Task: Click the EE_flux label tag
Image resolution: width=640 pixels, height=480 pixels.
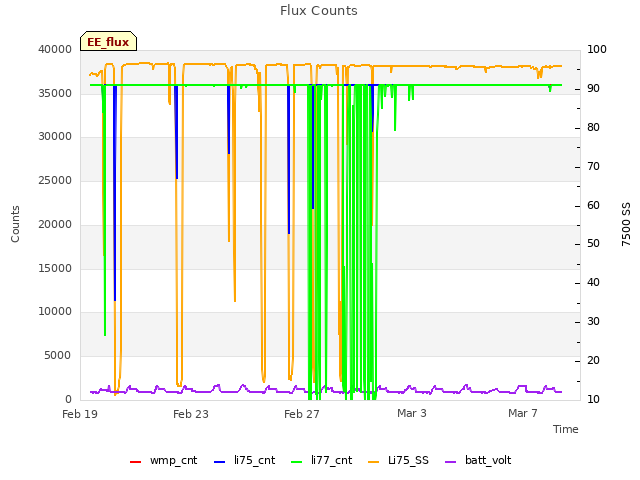Action: 108,41
